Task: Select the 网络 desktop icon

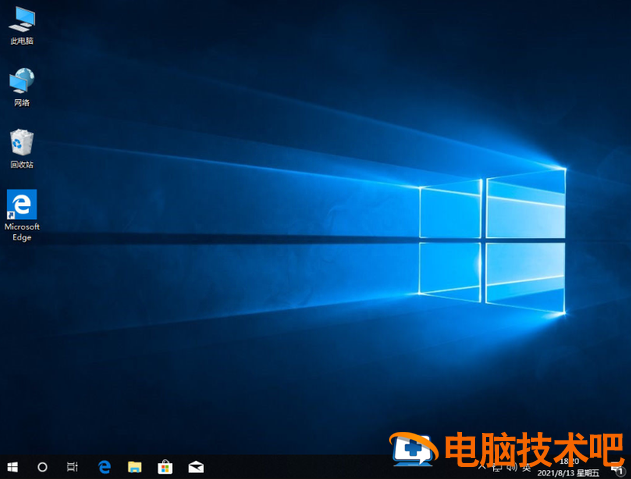Action: pyautogui.click(x=22, y=87)
